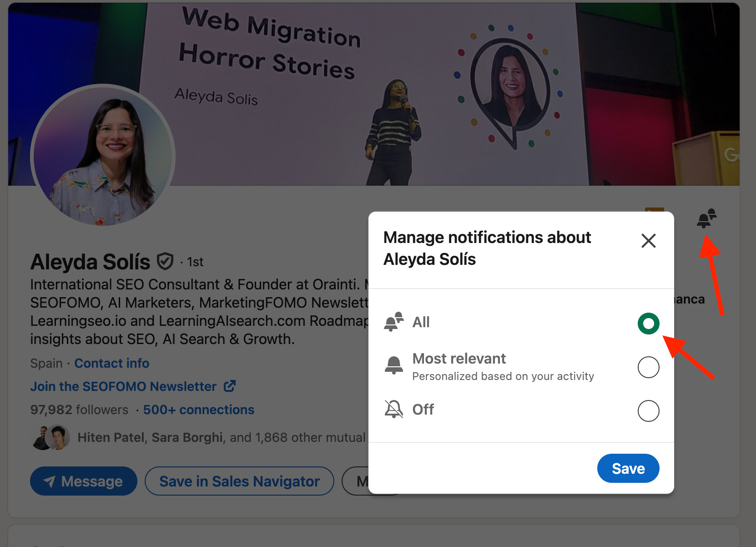Image resolution: width=756 pixels, height=547 pixels.
Task: Open Join the SEOFOMO Newsletter link
Action: click(x=123, y=386)
